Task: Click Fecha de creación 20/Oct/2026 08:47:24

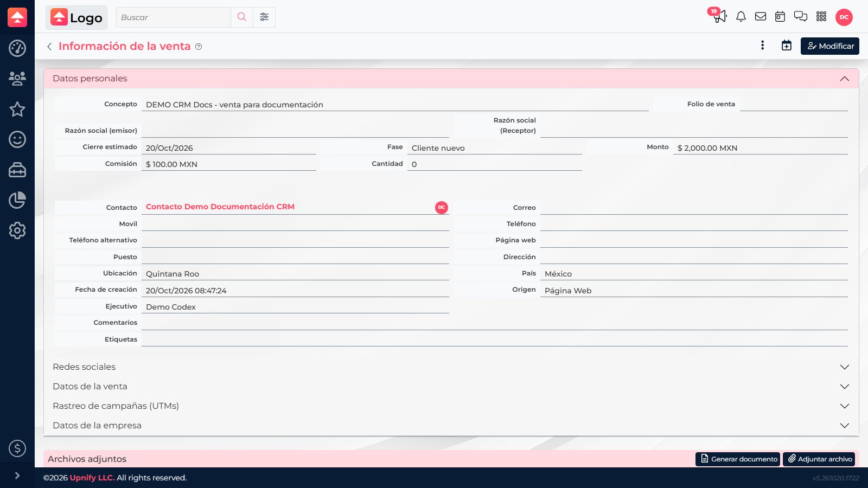Action: (186, 291)
